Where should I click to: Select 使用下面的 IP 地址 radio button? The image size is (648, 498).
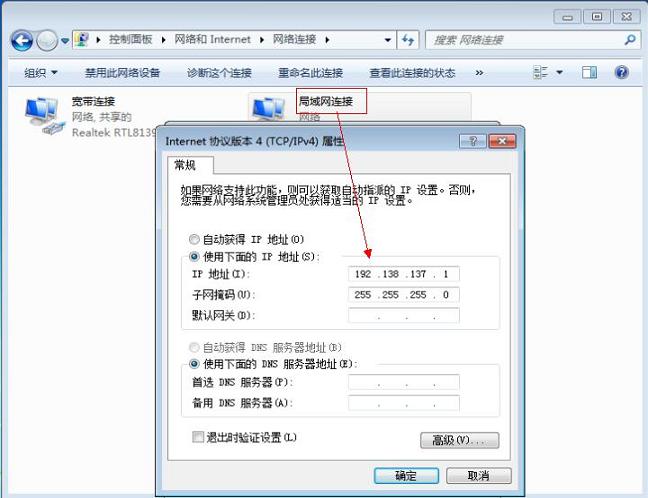click(x=194, y=257)
